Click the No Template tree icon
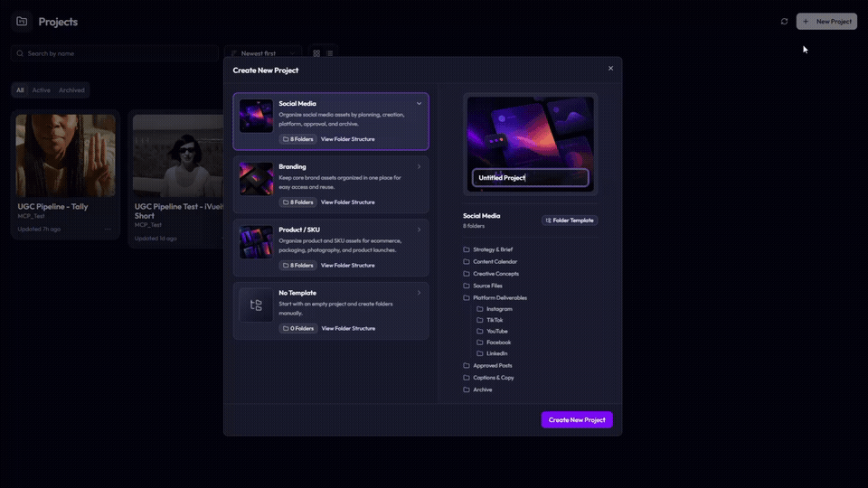Image resolution: width=868 pixels, height=488 pixels. coord(256,305)
